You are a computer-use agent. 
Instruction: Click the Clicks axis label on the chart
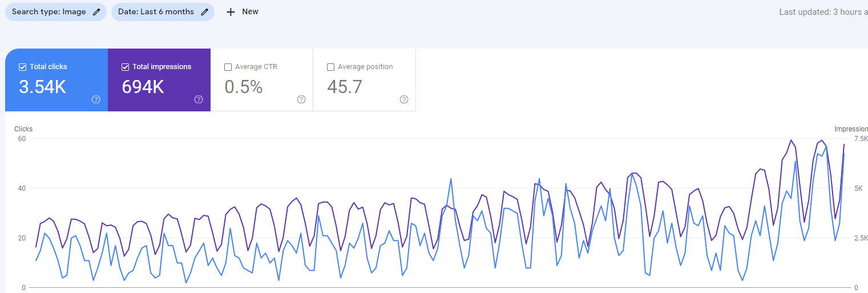click(x=23, y=129)
